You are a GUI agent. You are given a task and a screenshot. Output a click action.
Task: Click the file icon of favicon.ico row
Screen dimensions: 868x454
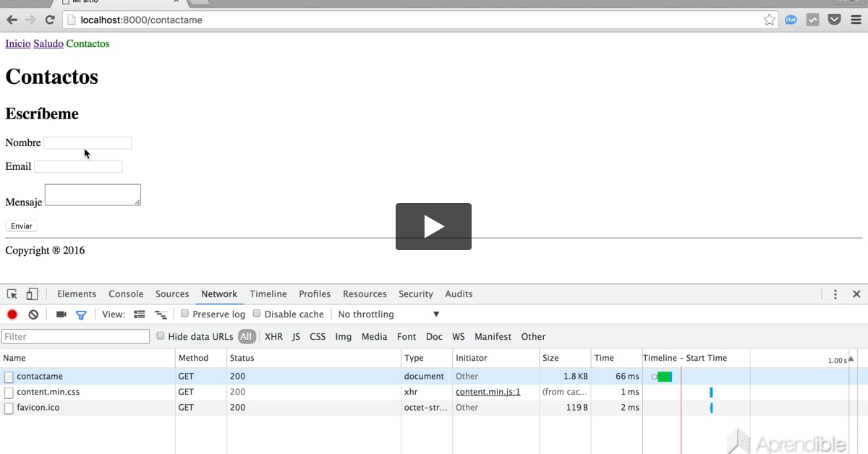[9, 408]
